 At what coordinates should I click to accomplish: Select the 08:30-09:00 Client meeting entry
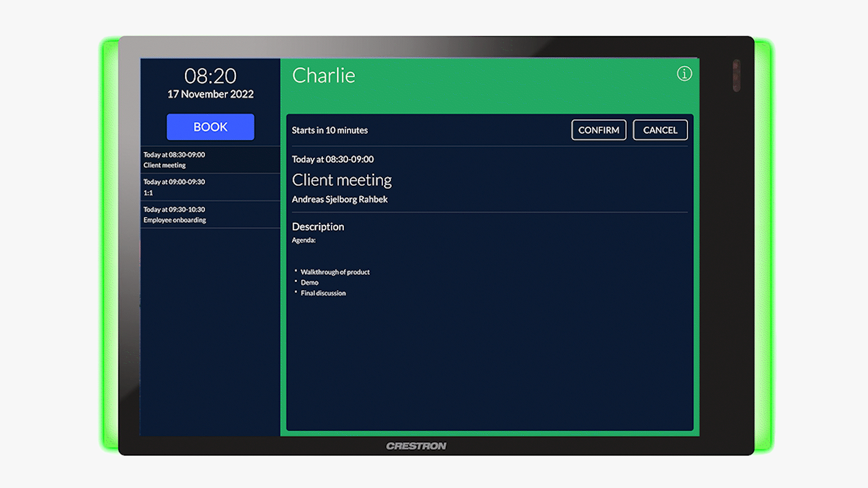[210, 160]
